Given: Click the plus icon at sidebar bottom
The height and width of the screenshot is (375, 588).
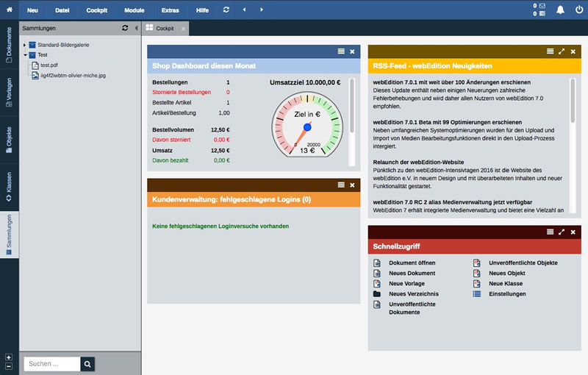Looking at the screenshot, I should click(9, 357).
